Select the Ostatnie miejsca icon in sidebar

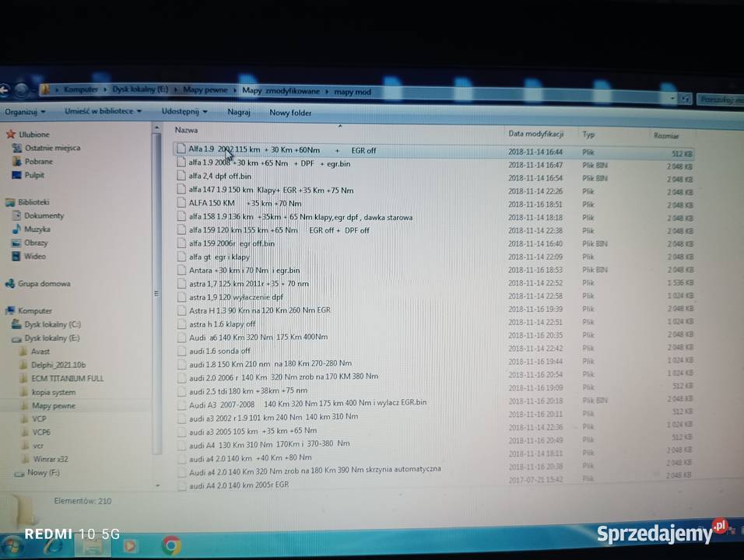[x=17, y=148]
